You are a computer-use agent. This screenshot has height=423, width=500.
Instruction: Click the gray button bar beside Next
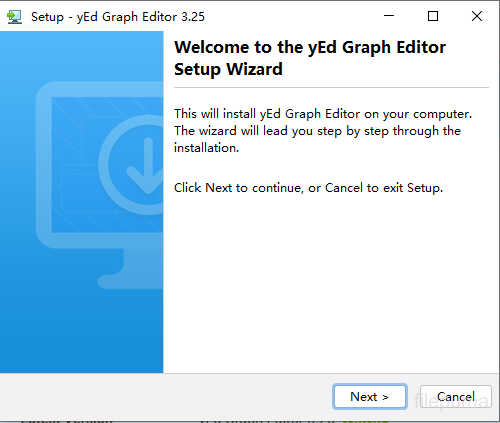pos(166,397)
